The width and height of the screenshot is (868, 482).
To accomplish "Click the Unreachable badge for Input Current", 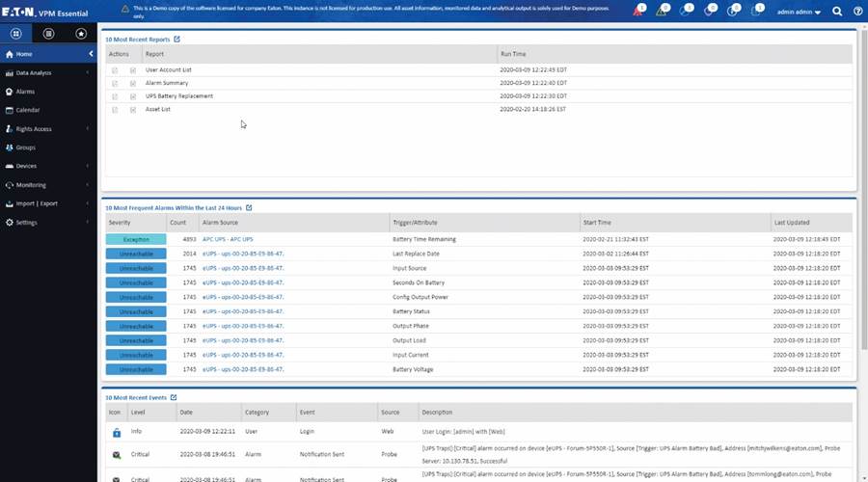I will (136, 355).
